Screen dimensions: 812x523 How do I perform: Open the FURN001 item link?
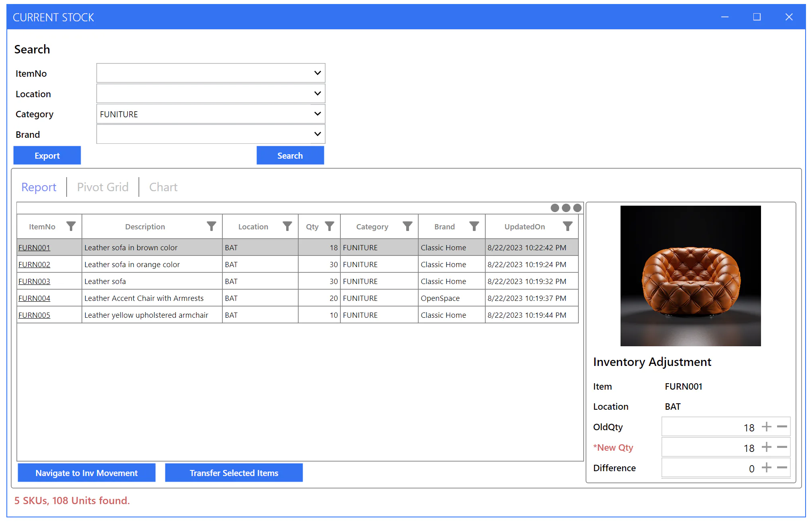35,248
